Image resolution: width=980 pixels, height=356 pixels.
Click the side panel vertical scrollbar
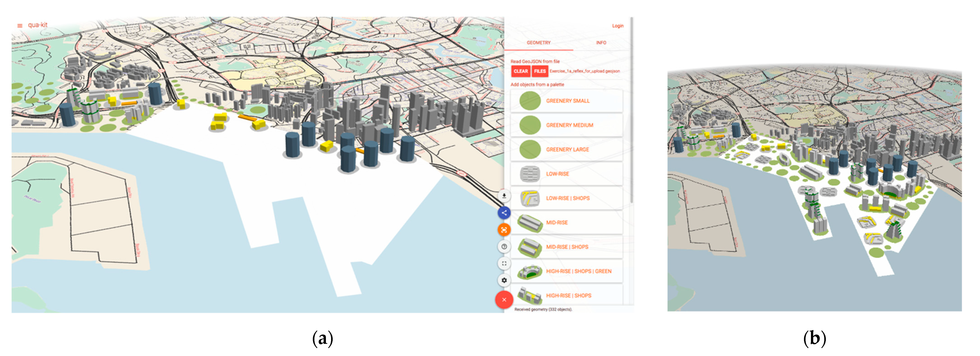[632, 110]
